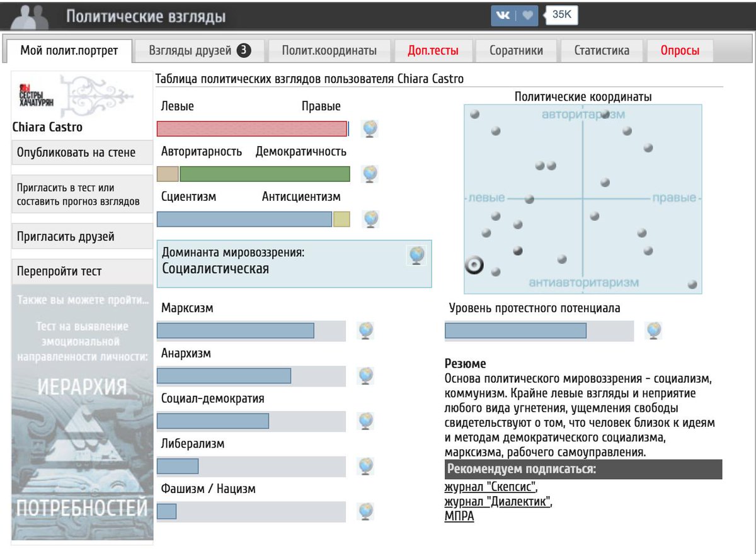Click the globe icon next to Анархизм bar
Image resolution: width=756 pixels, height=554 pixels.
pos(366,376)
